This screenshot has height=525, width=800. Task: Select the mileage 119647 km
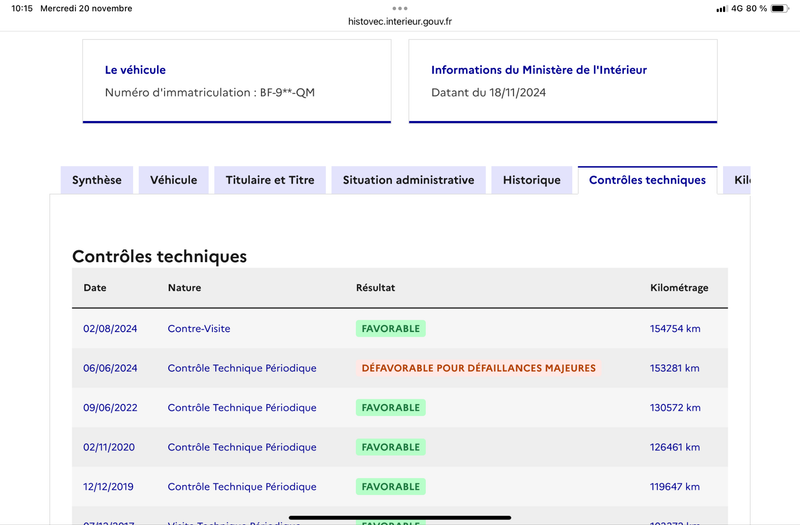pos(674,487)
